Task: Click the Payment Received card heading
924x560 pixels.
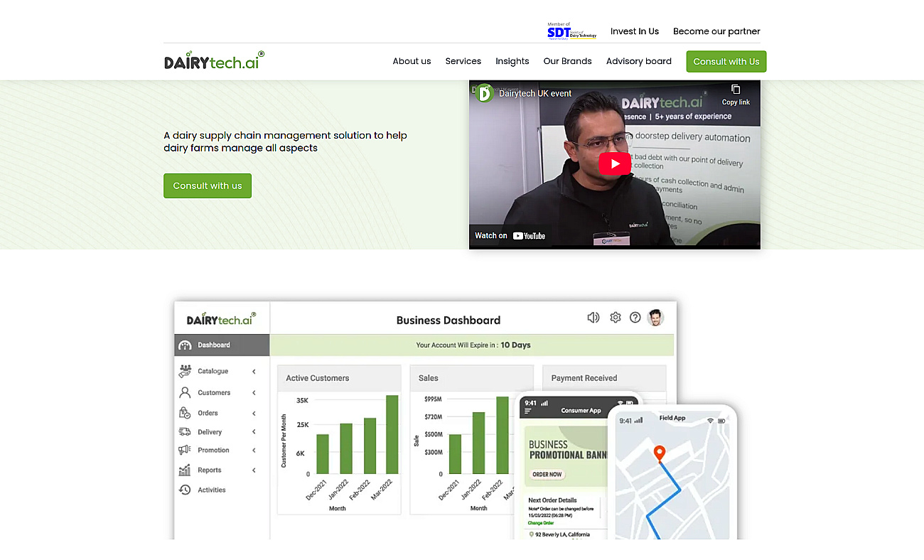Action: click(584, 378)
